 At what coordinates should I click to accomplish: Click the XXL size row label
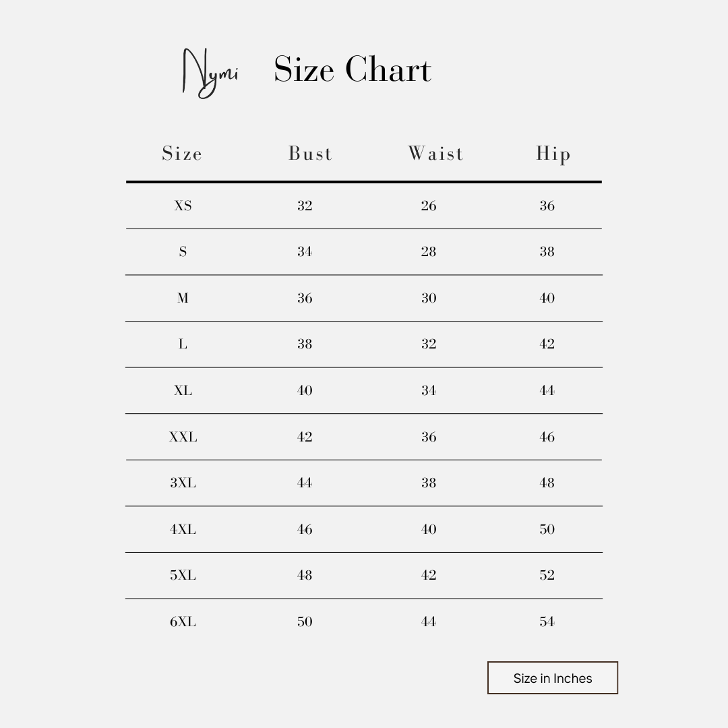tap(183, 437)
